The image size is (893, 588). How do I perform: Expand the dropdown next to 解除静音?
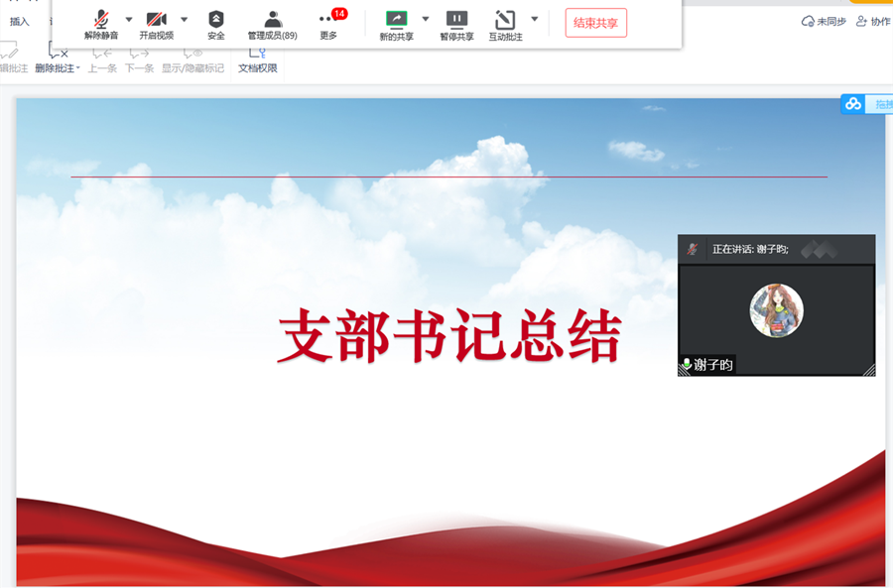[x=130, y=18]
